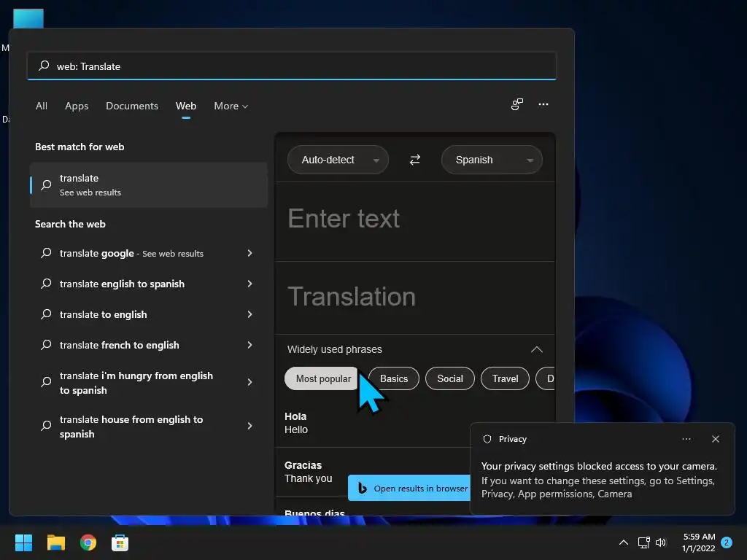Show hidden system tray icons
The width and height of the screenshot is (747, 560).
coord(623,542)
